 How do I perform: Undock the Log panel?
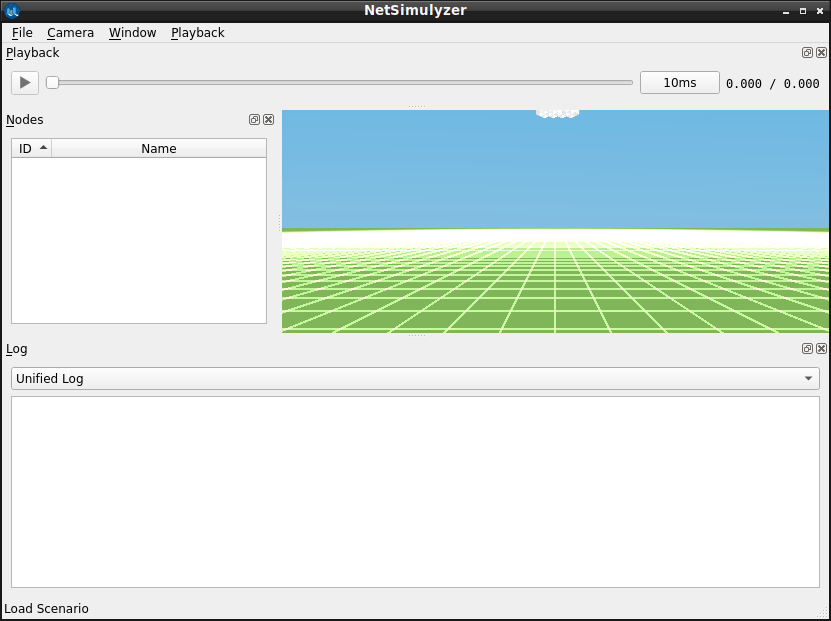[x=807, y=349]
